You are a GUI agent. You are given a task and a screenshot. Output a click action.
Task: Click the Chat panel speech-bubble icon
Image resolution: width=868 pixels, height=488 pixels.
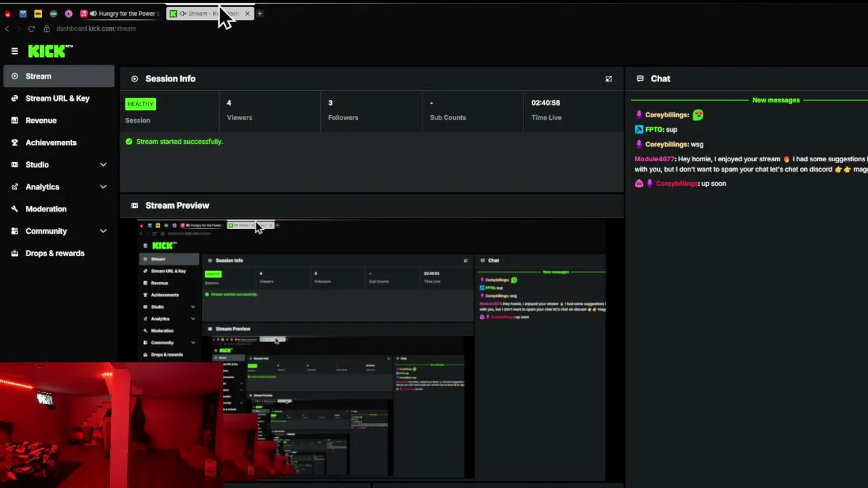(x=639, y=79)
